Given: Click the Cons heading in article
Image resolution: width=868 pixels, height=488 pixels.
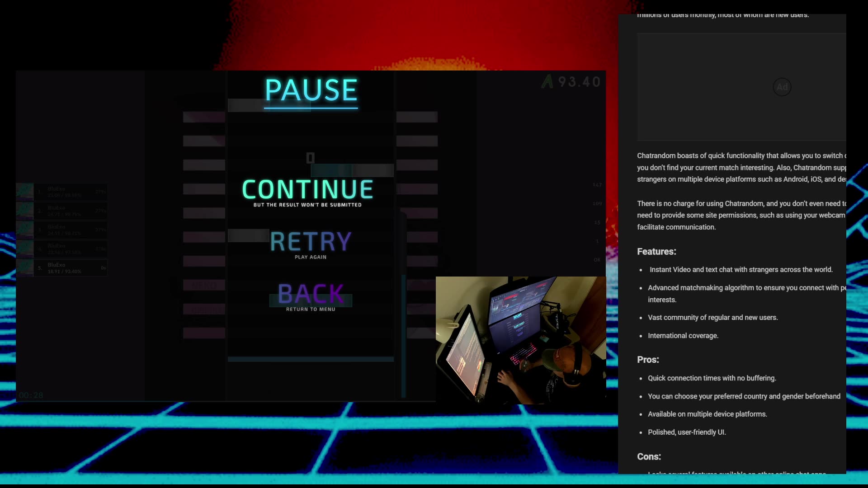Looking at the screenshot, I should tap(649, 457).
